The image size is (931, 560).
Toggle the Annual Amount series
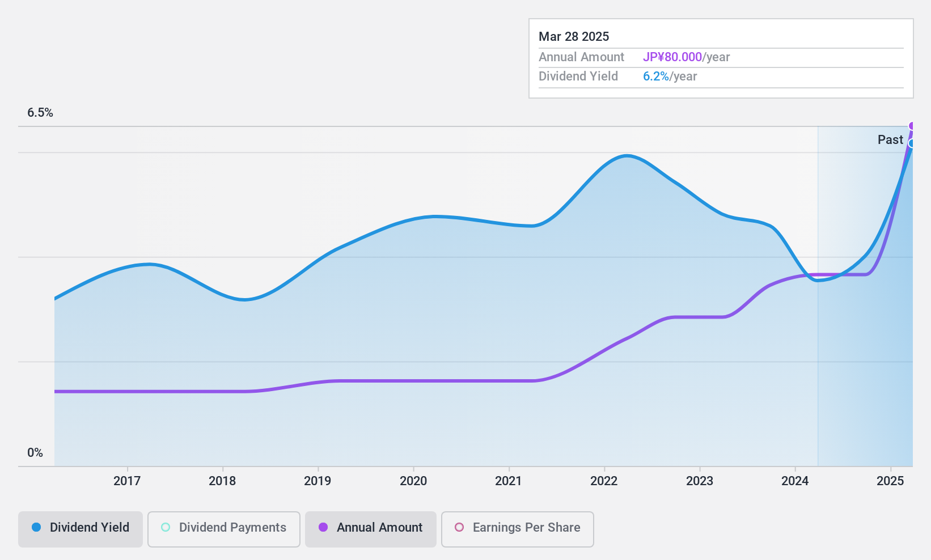tap(370, 529)
